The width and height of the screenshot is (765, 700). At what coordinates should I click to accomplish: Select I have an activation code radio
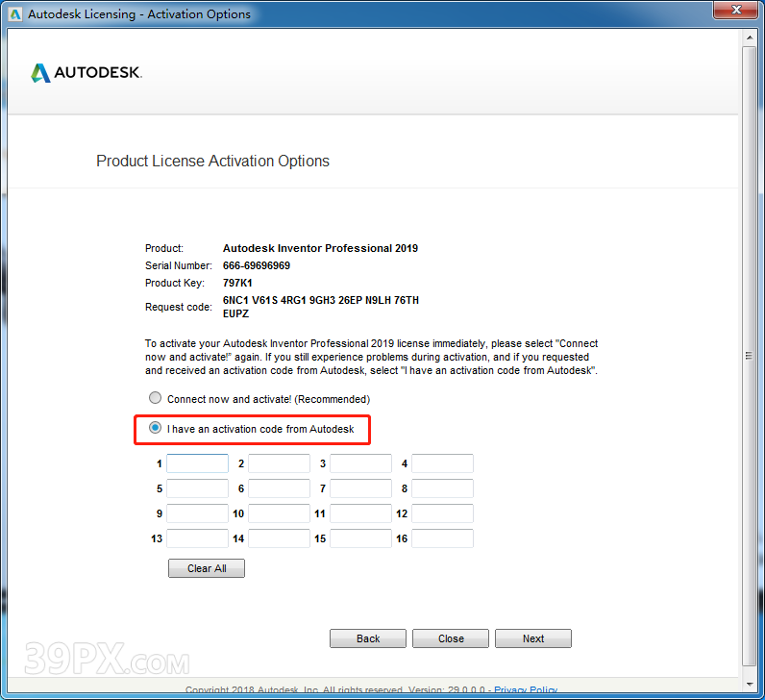click(155, 428)
